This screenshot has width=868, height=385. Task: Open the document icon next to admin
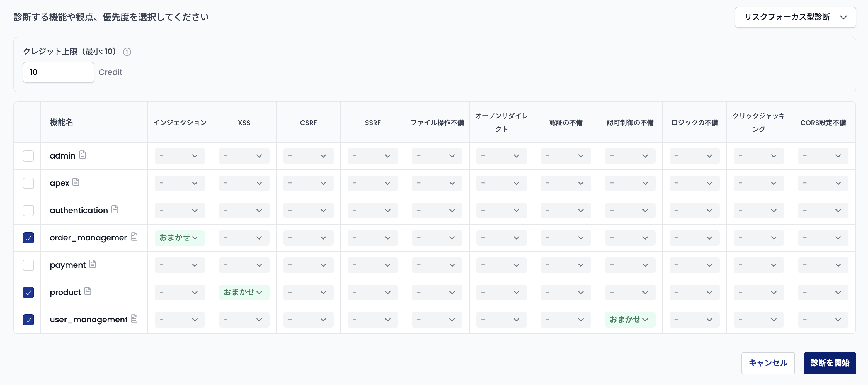click(83, 155)
